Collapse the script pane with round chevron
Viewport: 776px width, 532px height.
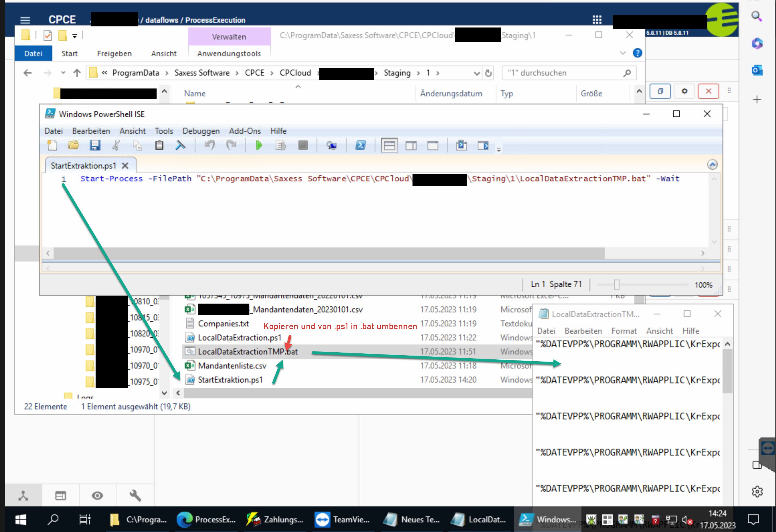point(712,165)
